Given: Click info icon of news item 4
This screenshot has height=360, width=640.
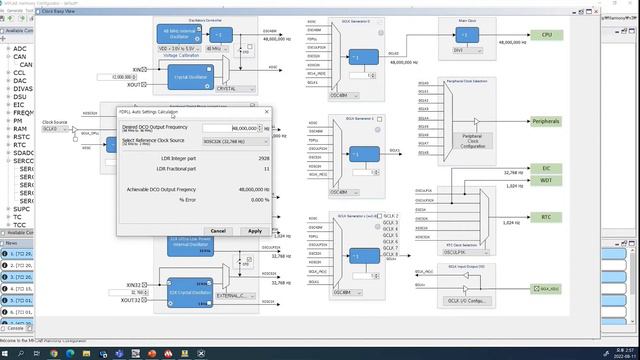Looking at the screenshot, I should click(x=5, y=289).
